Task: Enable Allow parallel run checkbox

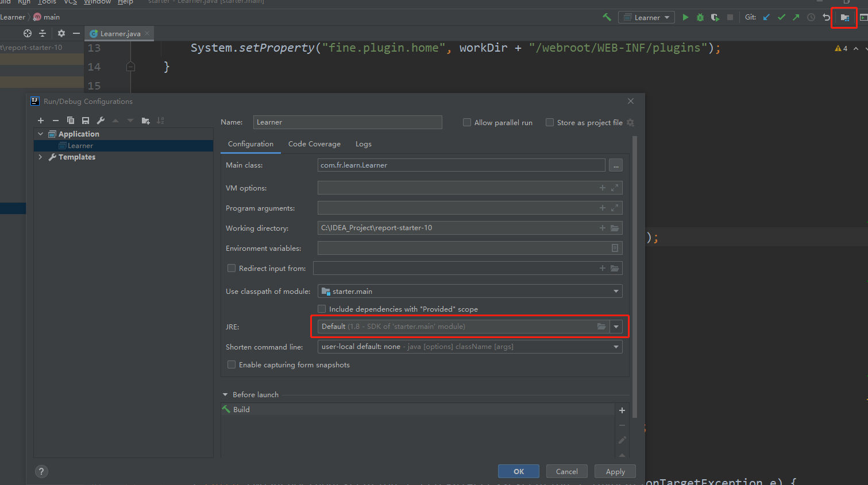Action: pyautogui.click(x=467, y=122)
